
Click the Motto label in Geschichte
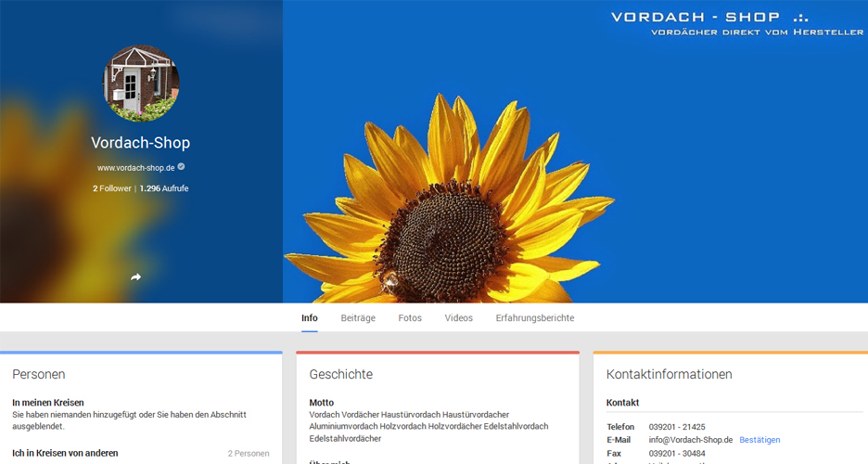click(322, 403)
